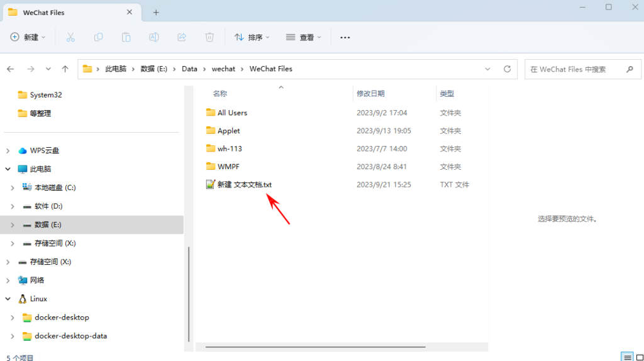Collapse the Linux tree node
Screen dimensions: 644x361
click(x=8, y=299)
